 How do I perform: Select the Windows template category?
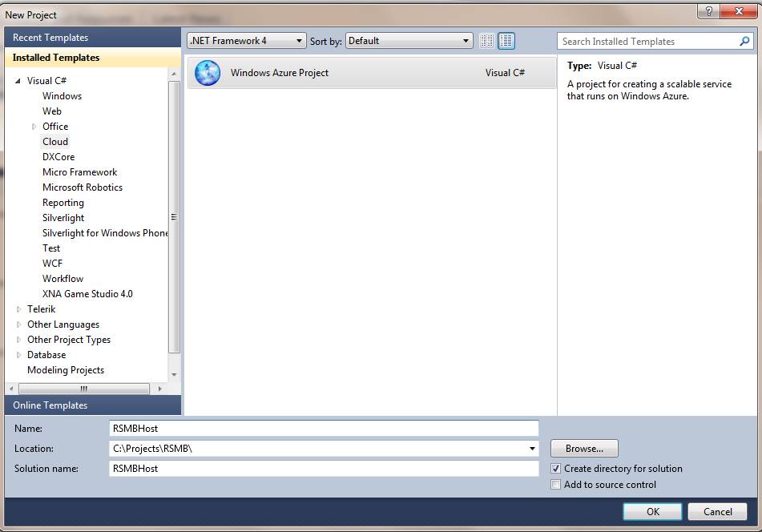[x=62, y=96]
